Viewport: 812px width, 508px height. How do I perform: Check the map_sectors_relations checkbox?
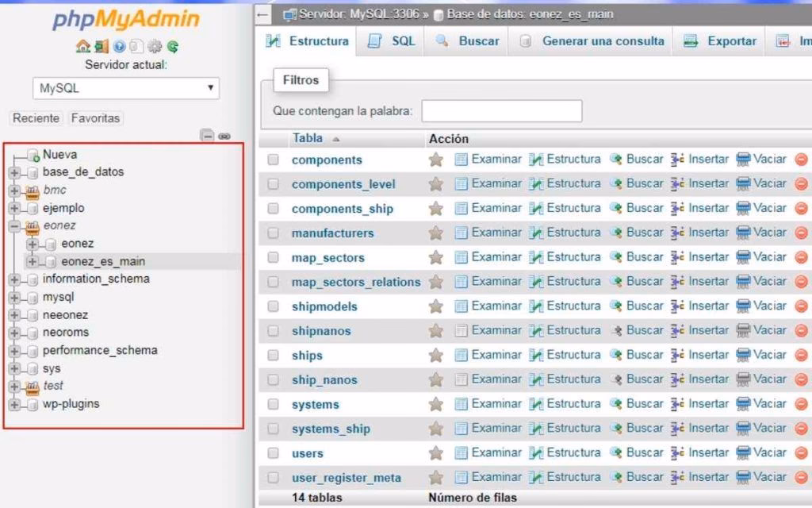pyautogui.click(x=273, y=282)
